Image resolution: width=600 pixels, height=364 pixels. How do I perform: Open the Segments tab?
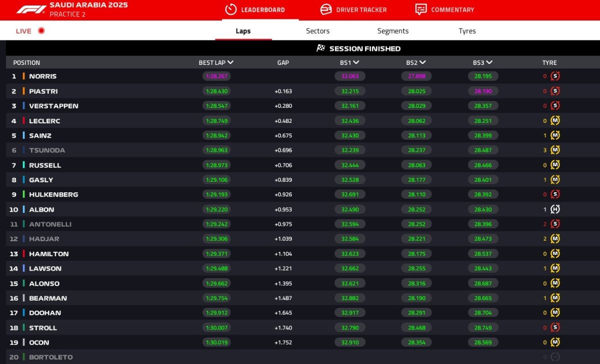pos(392,31)
